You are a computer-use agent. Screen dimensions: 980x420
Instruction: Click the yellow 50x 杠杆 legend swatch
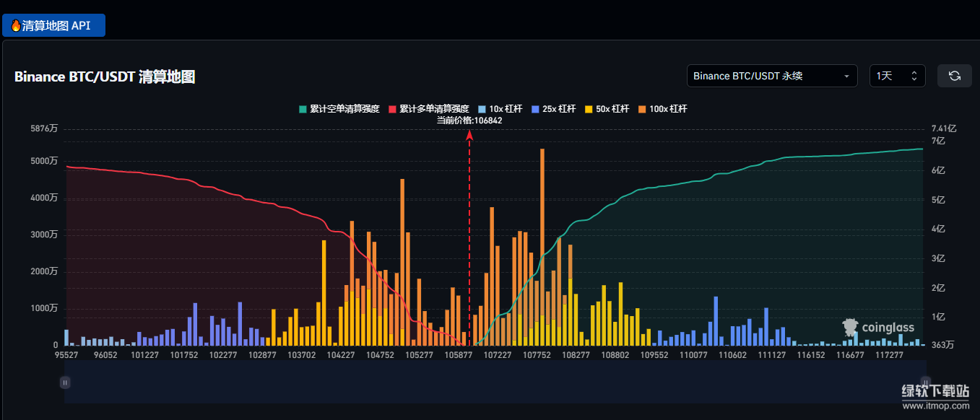click(x=589, y=109)
